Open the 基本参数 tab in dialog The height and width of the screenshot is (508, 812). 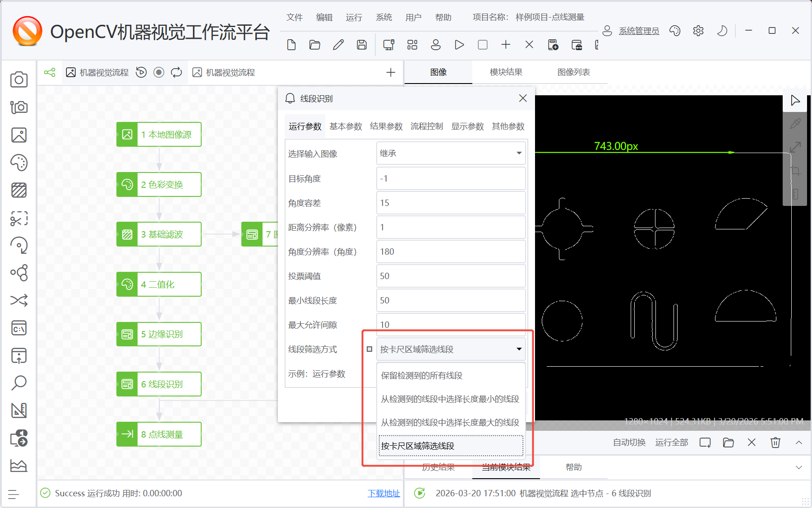346,126
